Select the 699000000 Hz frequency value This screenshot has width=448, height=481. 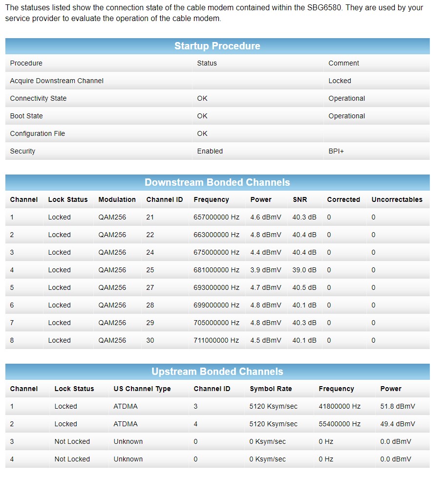[x=216, y=305]
